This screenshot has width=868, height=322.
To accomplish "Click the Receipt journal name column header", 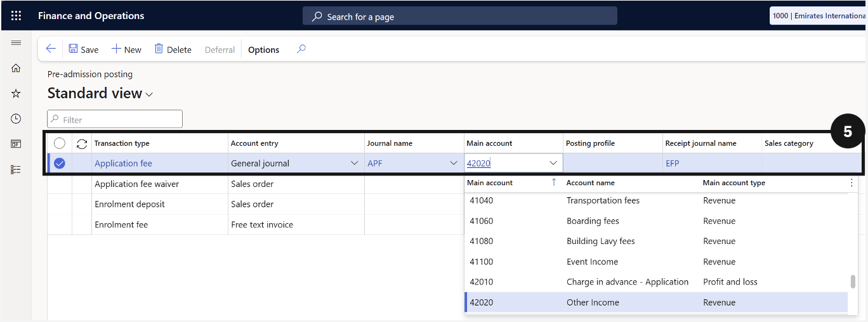I will [x=713, y=143].
